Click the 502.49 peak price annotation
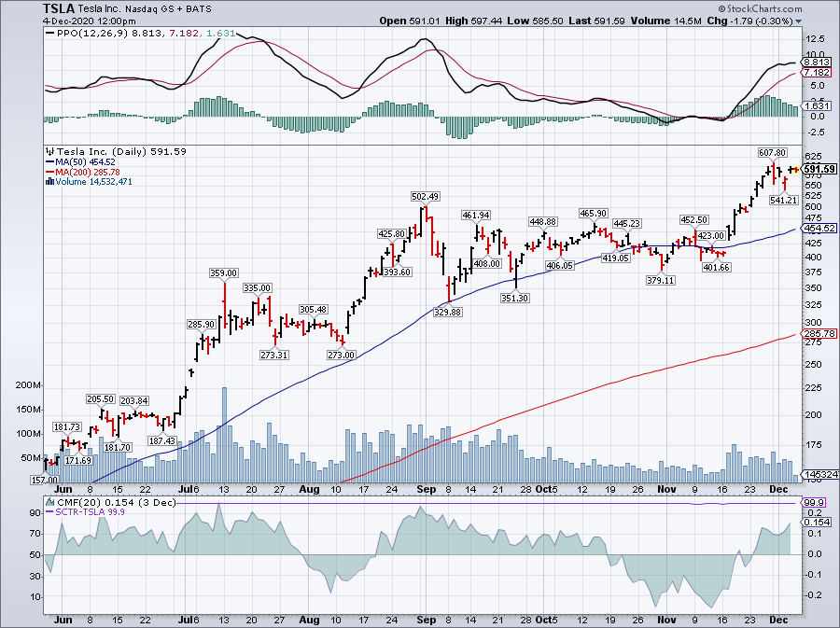 pyautogui.click(x=426, y=197)
